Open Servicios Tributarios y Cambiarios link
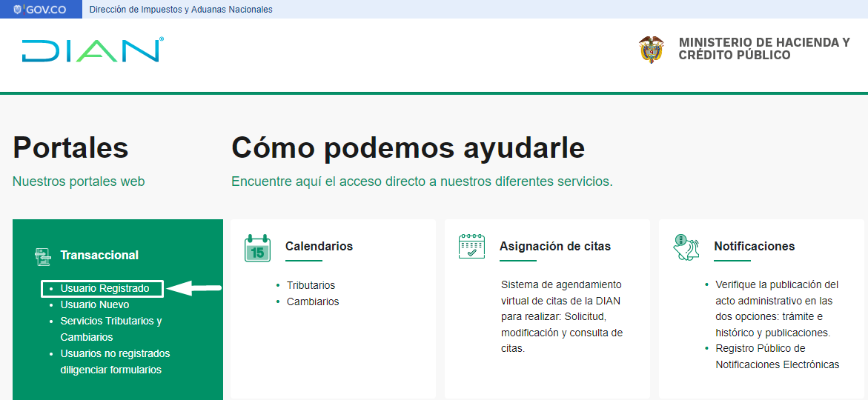868x400 pixels. [x=110, y=329]
